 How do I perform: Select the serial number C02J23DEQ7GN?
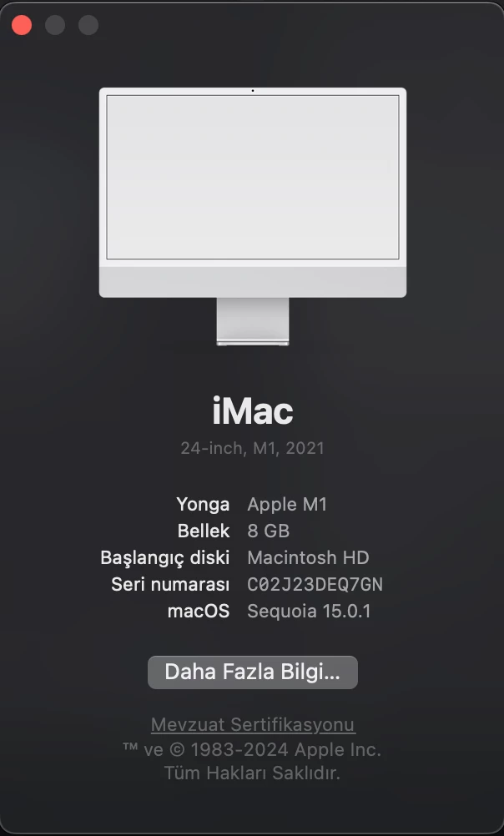click(315, 584)
